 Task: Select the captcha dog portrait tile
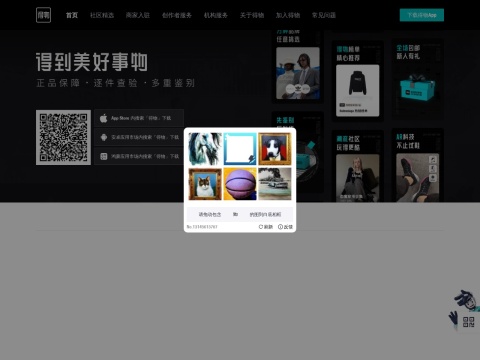click(x=275, y=149)
